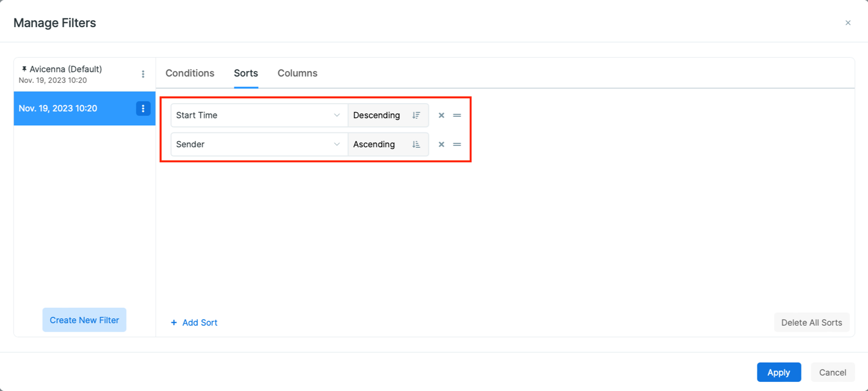Open the options menu for Avicenna (Default) filter
The image size is (868, 391).
[x=143, y=74]
